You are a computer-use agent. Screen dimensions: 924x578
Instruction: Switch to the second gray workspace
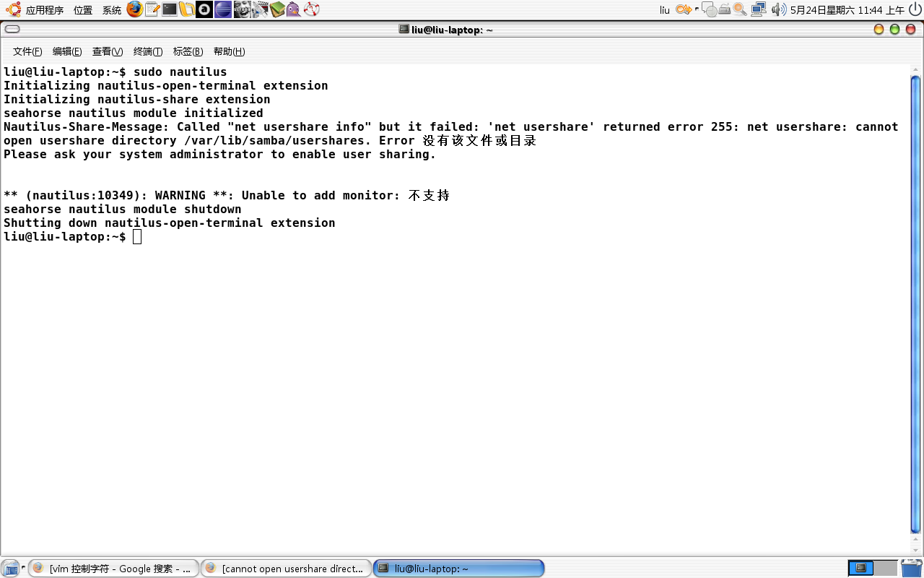coord(886,568)
